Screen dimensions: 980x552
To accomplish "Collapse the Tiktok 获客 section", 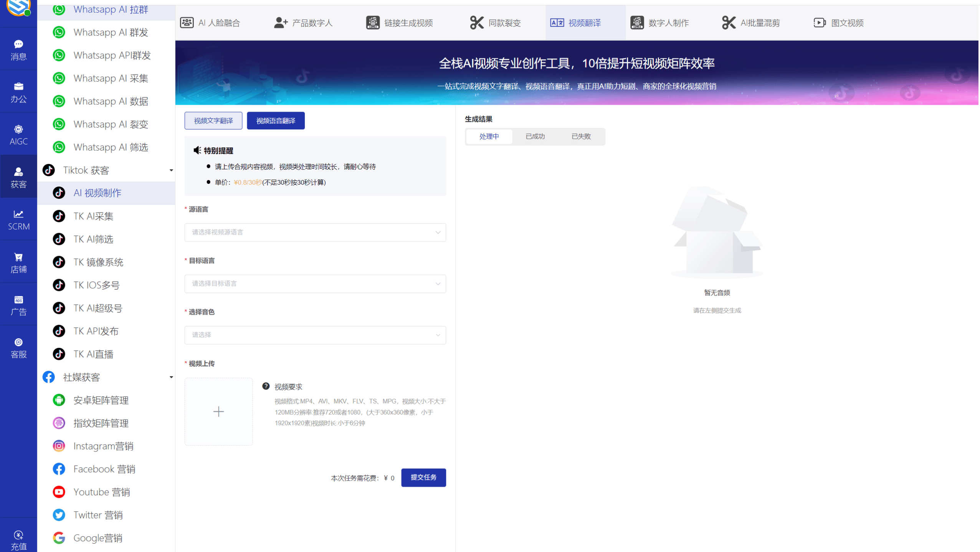I will pyautogui.click(x=171, y=170).
